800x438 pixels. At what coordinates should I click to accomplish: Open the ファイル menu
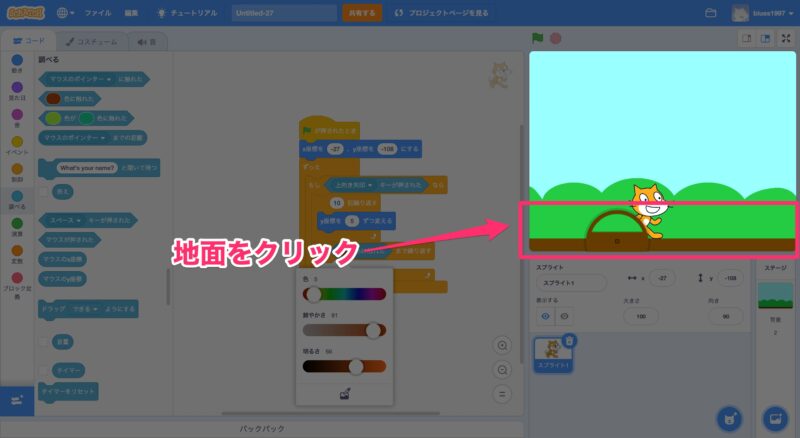(x=98, y=13)
